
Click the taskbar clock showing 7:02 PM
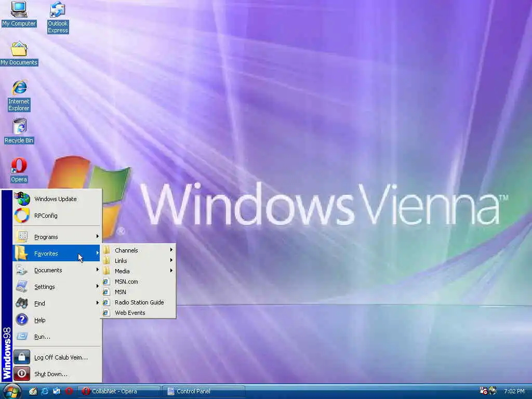[514, 391]
